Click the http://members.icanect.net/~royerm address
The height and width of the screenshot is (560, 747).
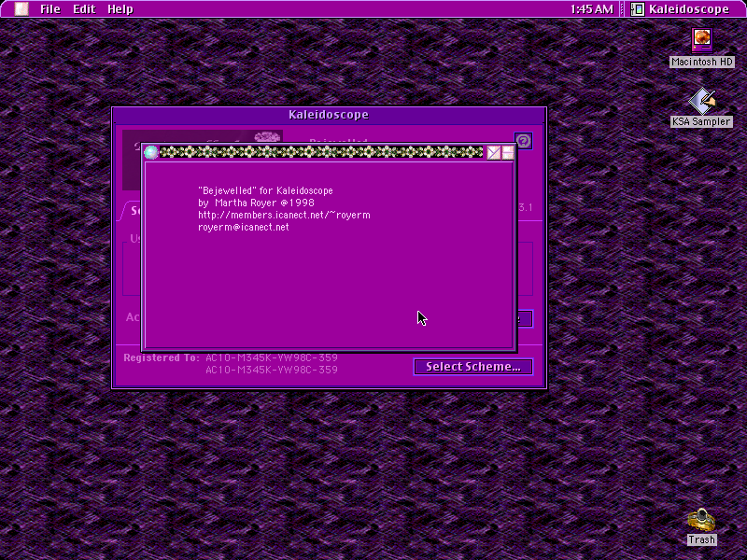point(284,216)
